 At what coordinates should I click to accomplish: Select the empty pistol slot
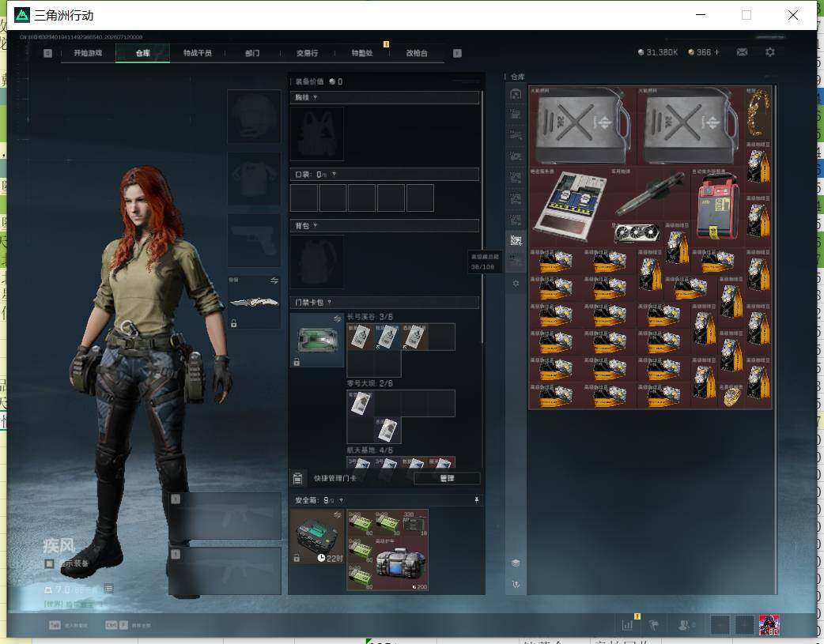pyautogui.click(x=254, y=240)
